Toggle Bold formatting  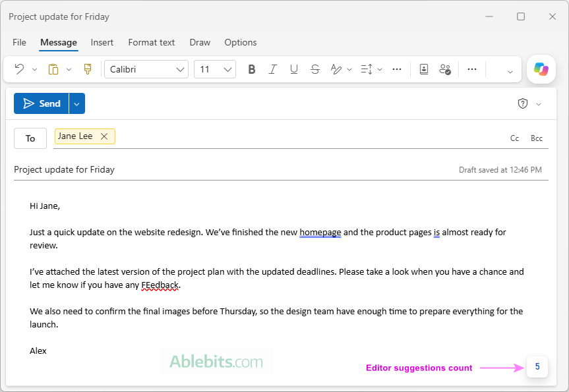click(251, 69)
